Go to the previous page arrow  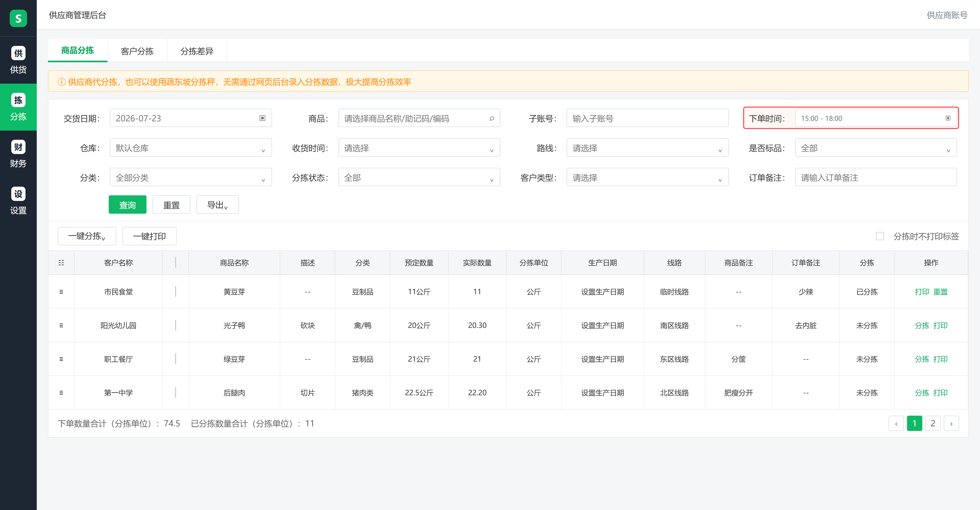[896, 423]
